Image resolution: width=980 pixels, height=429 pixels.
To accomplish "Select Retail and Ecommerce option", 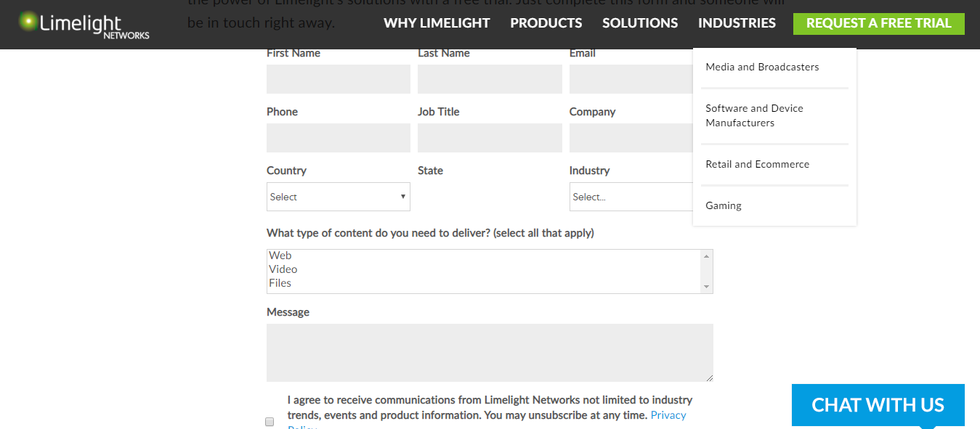I will (757, 164).
